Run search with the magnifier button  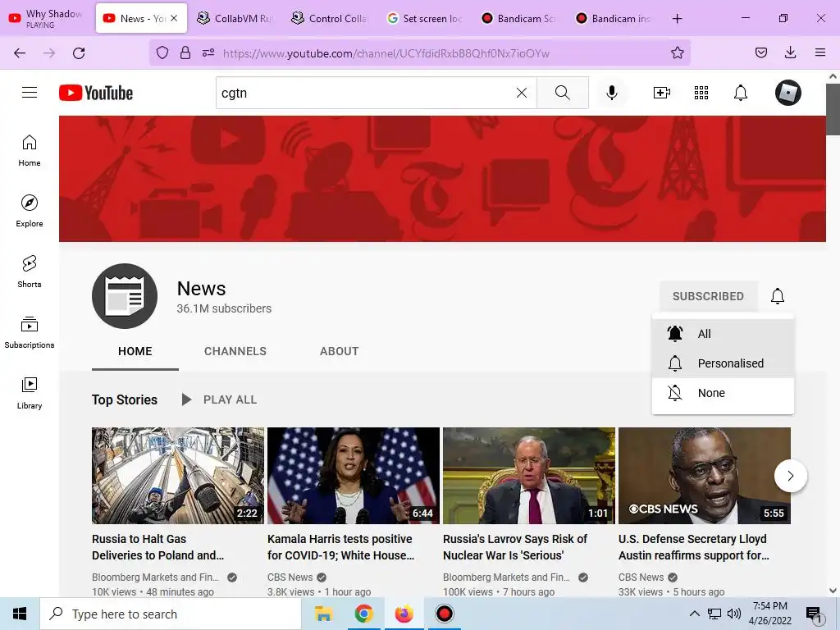coord(563,93)
